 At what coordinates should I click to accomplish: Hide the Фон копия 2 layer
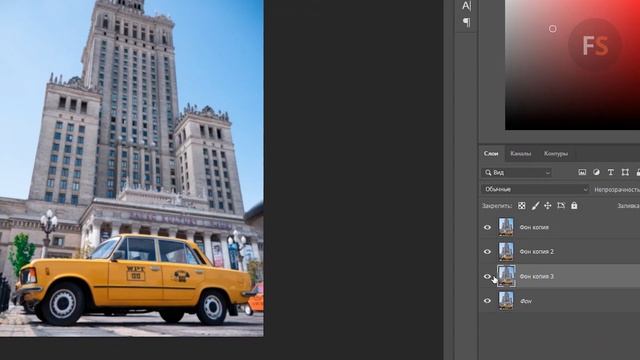pos(487,252)
